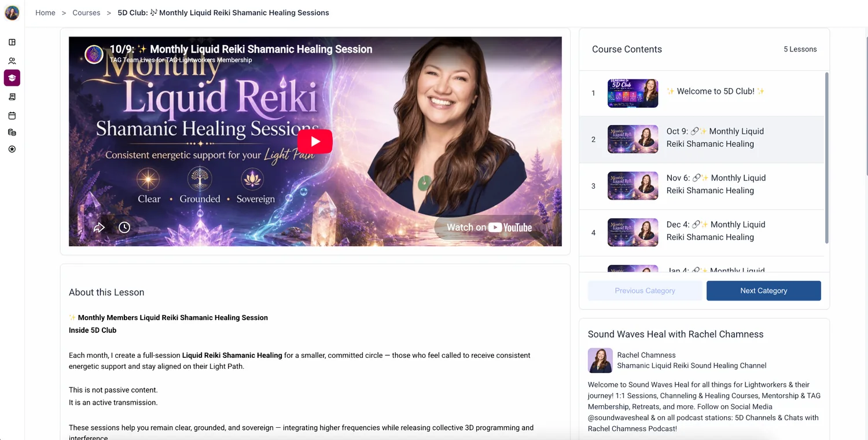Click Sound Waves Heal with Rachel Chamness heading

[675, 334]
